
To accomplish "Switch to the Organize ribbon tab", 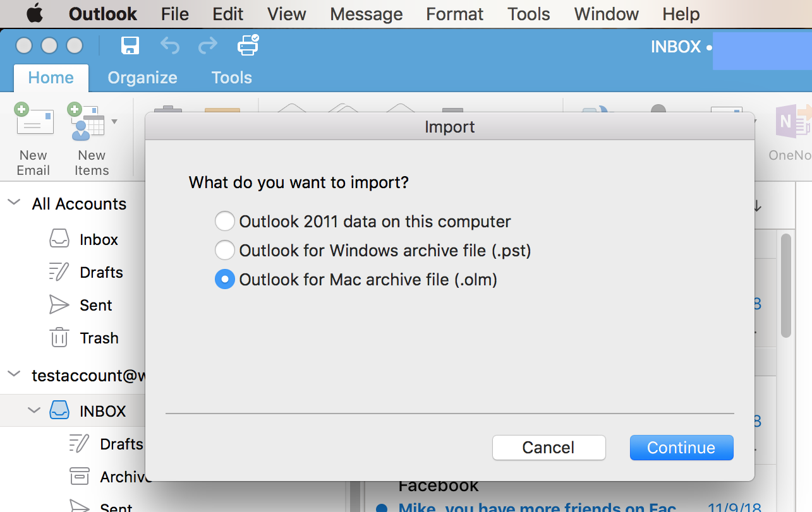I will coord(142,78).
